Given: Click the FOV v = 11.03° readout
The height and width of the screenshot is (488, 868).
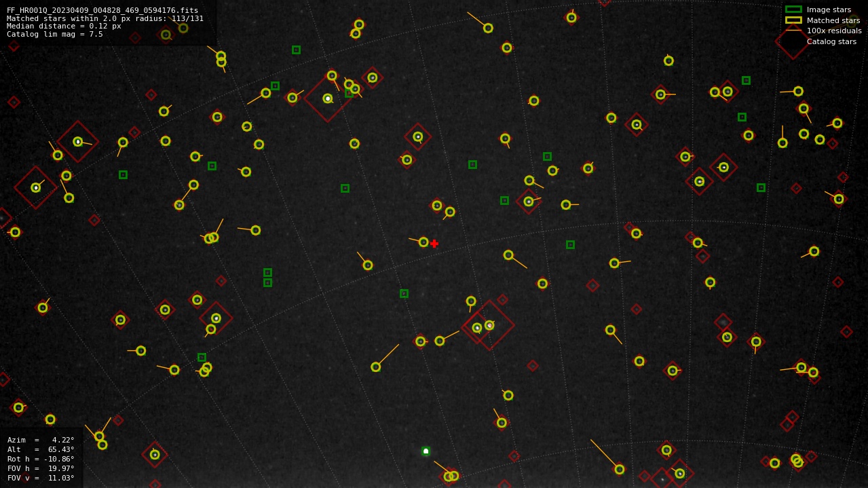Looking at the screenshot, I should 41,478.
